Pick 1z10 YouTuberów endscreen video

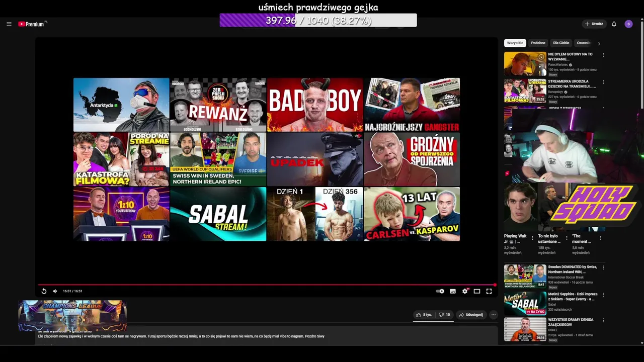coord(121,214)
